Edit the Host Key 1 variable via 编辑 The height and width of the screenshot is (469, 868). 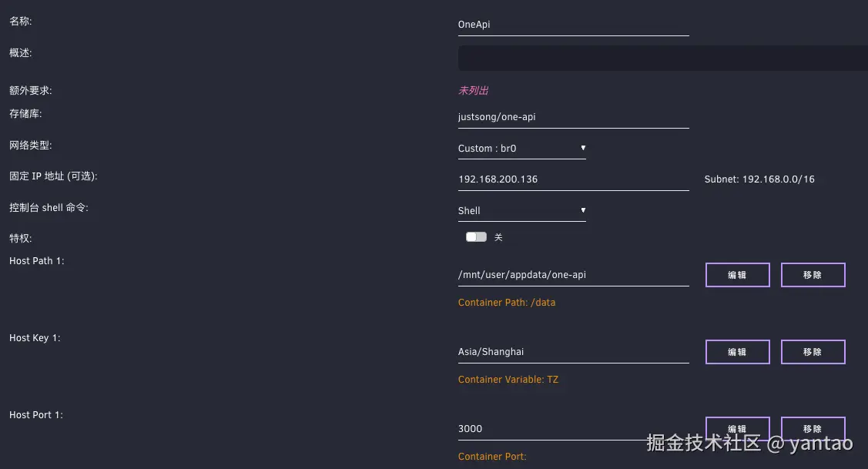point(737,352)
